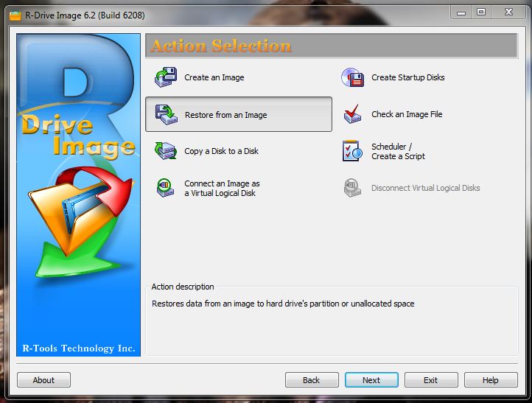This screenshot has width=532, height=403.
Task: Pick 'Scheduler / Create a Script' label
Action: click(x=398, y=151)
